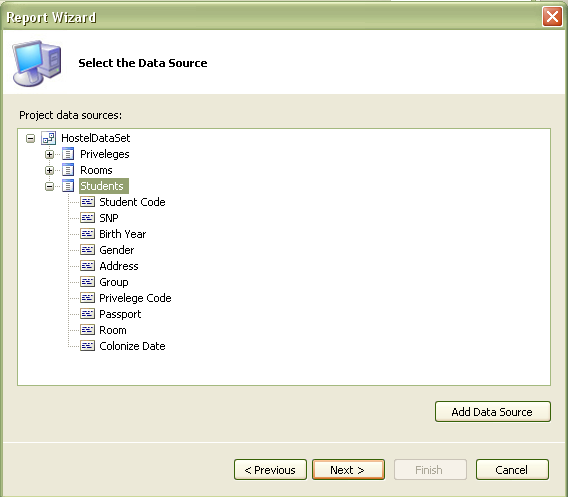
Task: Click the Priveleges table icon
Action: tap(68, 154)
